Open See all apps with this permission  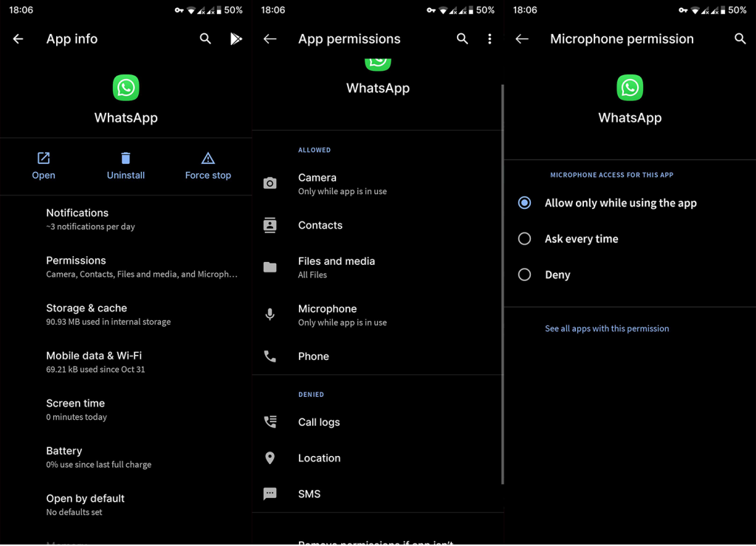pos(607,328)
